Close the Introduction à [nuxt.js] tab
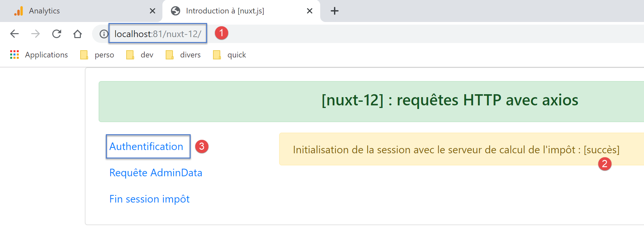Image resolution: width=644 pixels, height=236 pixels. point(309,11)
